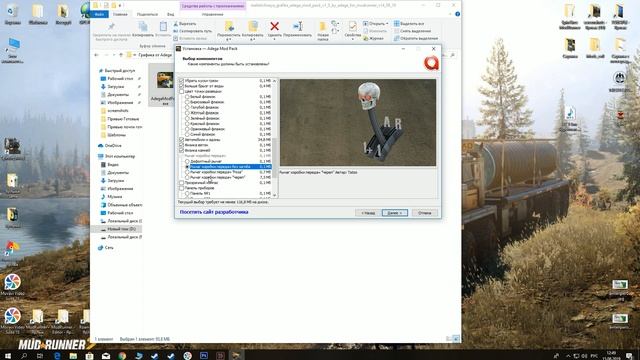
Task: Click the Pin to Quick access pushpin icon
Action: 111,27
